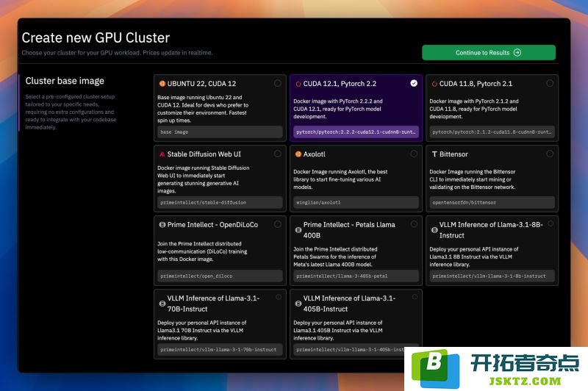This screenshot has width=588, height=391.
Task: Click the primeintellect/llama-3-405b-petal tag
Action: [x=356, y=276]
